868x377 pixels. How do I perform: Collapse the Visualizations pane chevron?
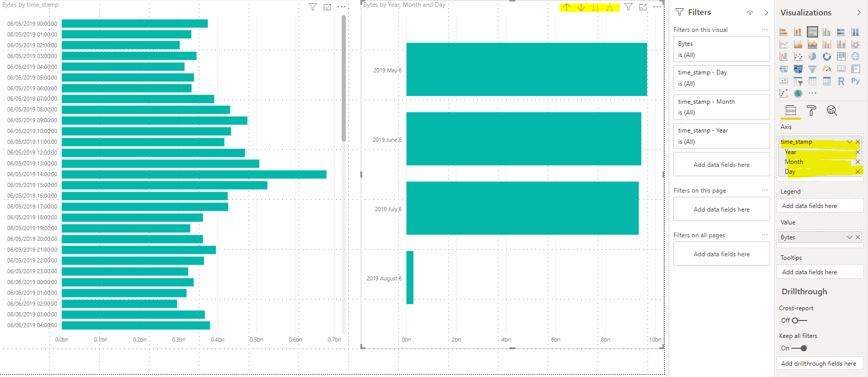[859, 12]
